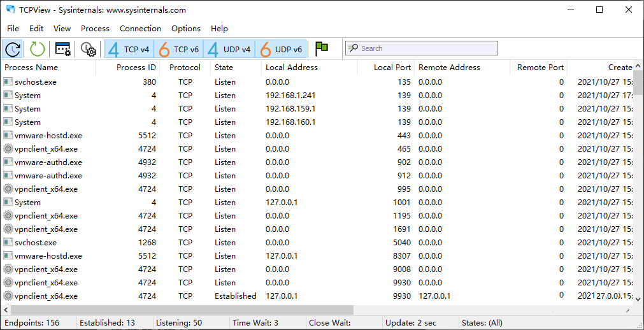
Task: Click into the Search field
Action: point(422,48)
